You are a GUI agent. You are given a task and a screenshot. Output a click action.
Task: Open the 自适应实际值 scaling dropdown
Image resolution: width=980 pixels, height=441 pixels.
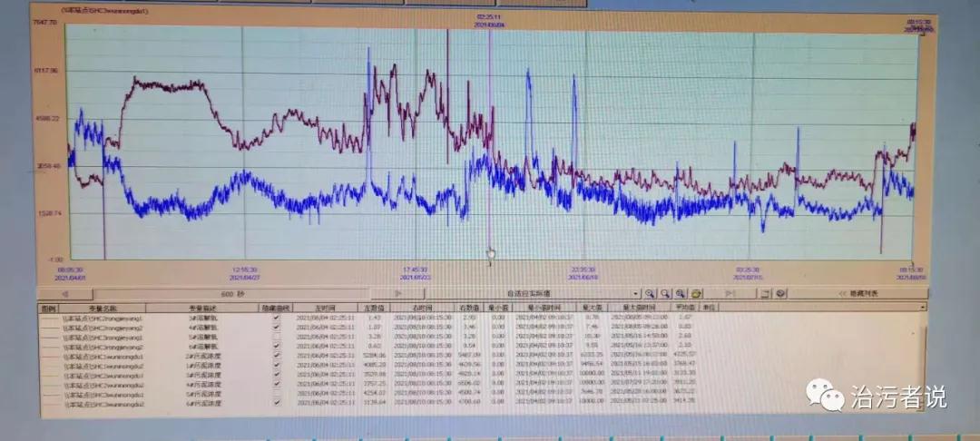[x=635, y=294]
